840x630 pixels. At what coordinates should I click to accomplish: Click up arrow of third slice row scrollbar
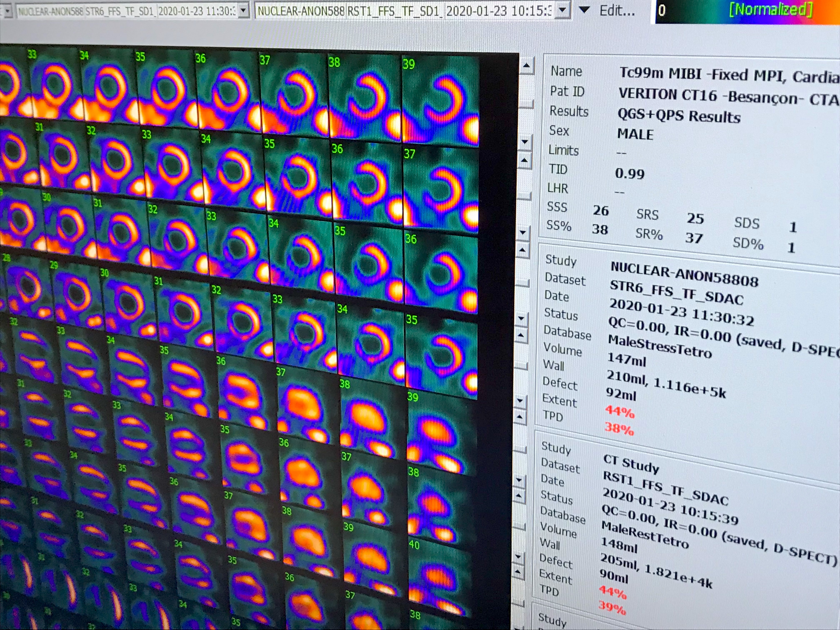pyautogui.click(x=522, y=250)
